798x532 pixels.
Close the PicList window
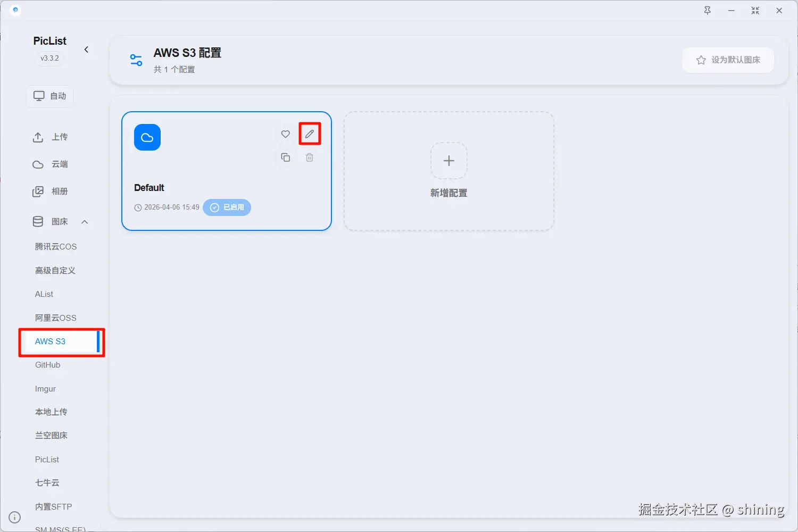[779, 11]
